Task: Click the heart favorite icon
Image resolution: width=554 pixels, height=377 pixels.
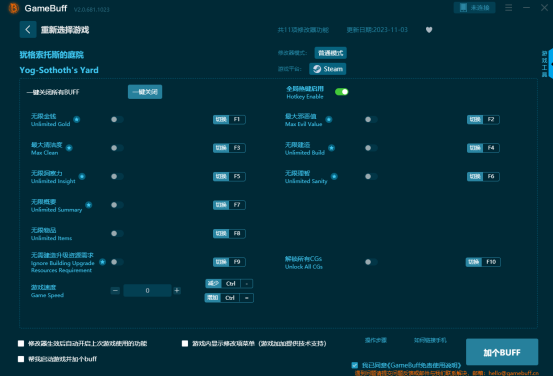Action: (429, 30)
